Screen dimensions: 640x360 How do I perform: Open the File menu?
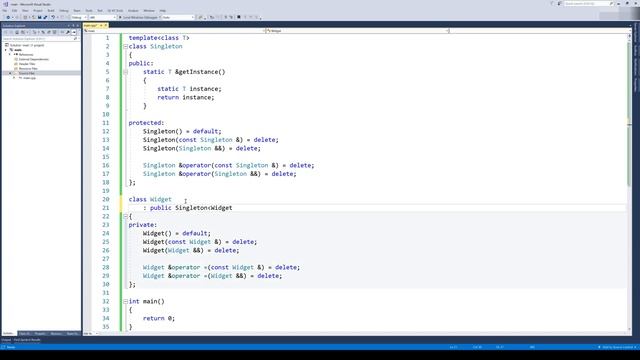click(x=5, y=11)
